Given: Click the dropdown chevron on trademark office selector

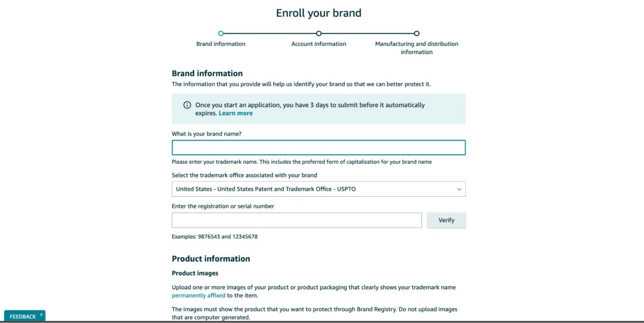Looking at the screenshot, I should (459, 189).
